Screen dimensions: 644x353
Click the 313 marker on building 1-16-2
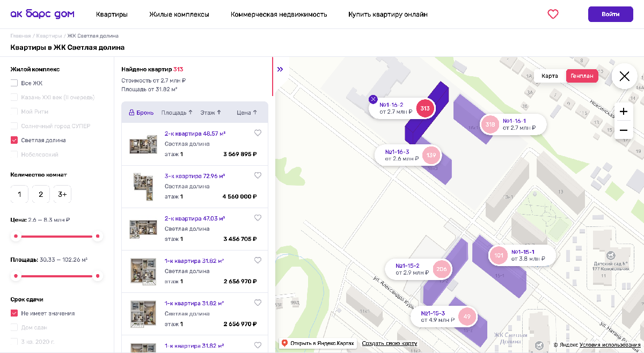(425, 108)
